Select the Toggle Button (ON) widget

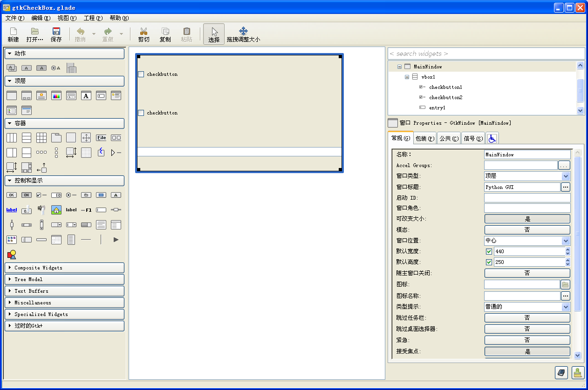pyautogui.click(x=27, y=195)
